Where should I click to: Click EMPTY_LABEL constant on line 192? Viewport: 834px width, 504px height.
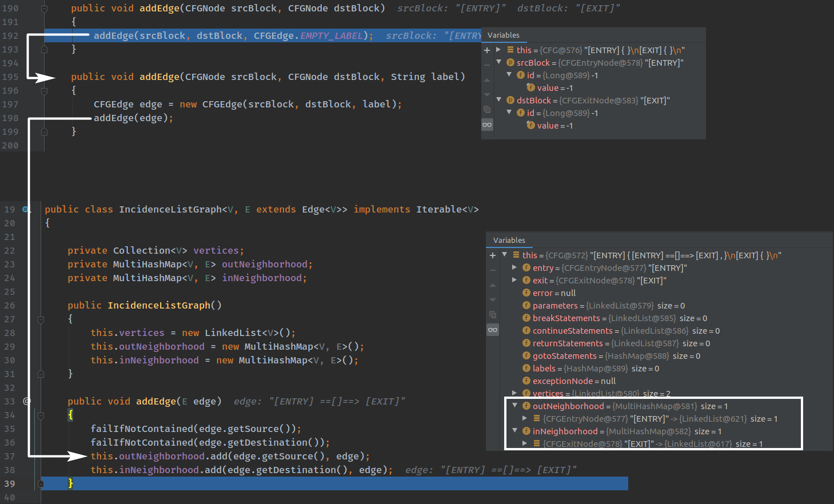[331, 36]
